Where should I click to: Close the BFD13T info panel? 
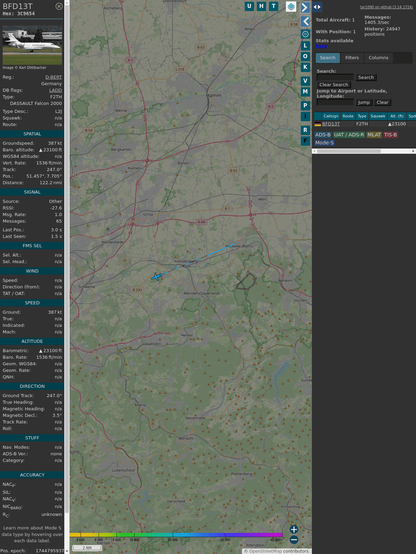coord(59,6)
